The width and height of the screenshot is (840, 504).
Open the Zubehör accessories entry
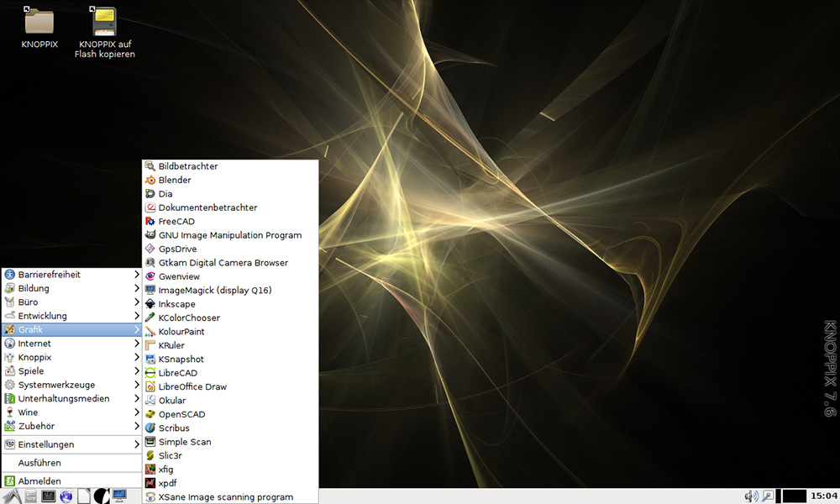[x=71, y=427]
